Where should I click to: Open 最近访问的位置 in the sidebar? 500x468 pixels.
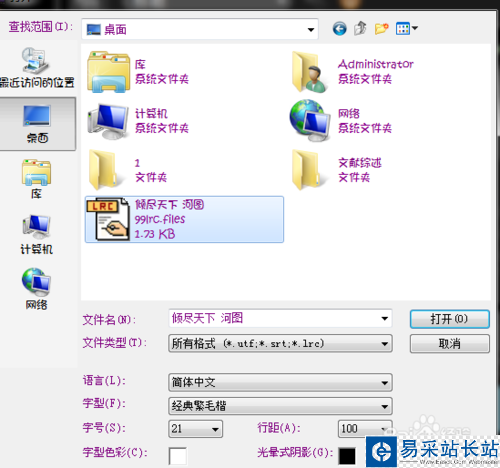(x=37, y=68)
